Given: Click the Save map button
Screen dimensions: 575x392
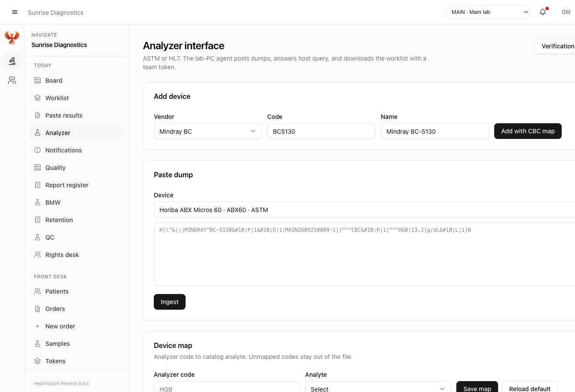Looking at the screenshot, I should click(477, 387).
